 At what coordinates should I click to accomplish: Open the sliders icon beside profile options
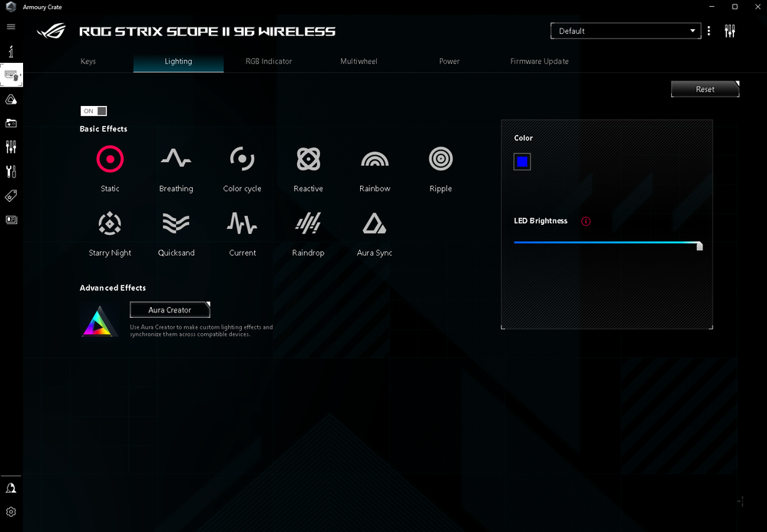click(730, 31)
